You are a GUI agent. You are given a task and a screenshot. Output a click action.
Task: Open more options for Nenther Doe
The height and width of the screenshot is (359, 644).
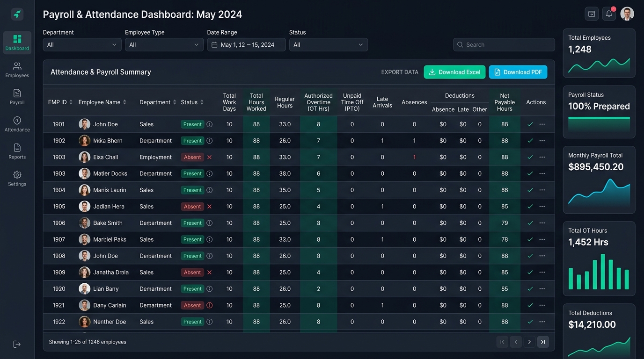click(x=542, y=322)
